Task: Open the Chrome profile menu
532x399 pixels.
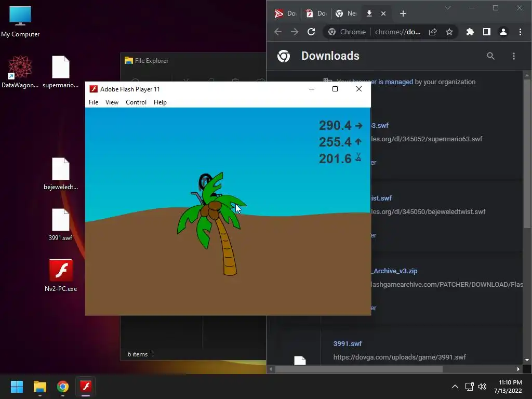Action: pos(503,32)
